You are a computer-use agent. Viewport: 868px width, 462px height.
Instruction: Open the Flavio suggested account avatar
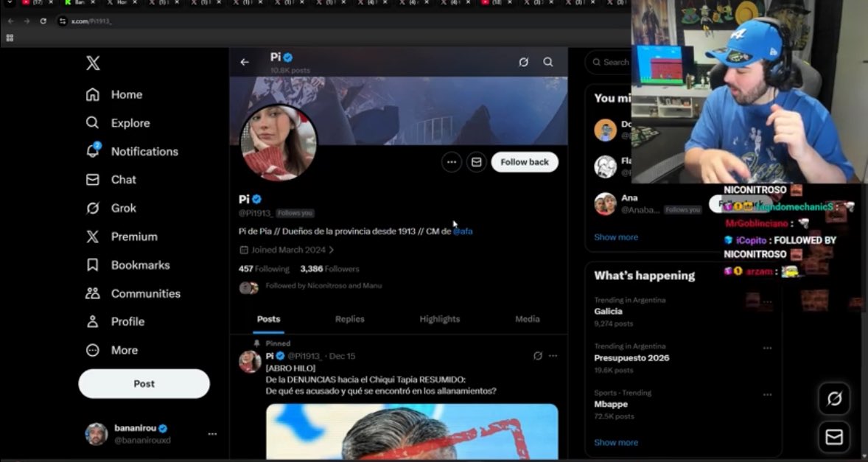[605, 166]
